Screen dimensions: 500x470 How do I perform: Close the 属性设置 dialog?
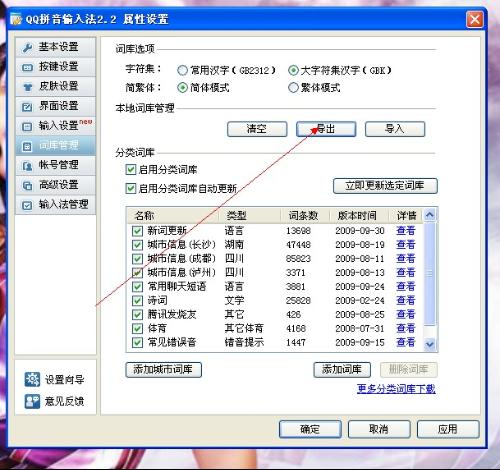[475, 20]
